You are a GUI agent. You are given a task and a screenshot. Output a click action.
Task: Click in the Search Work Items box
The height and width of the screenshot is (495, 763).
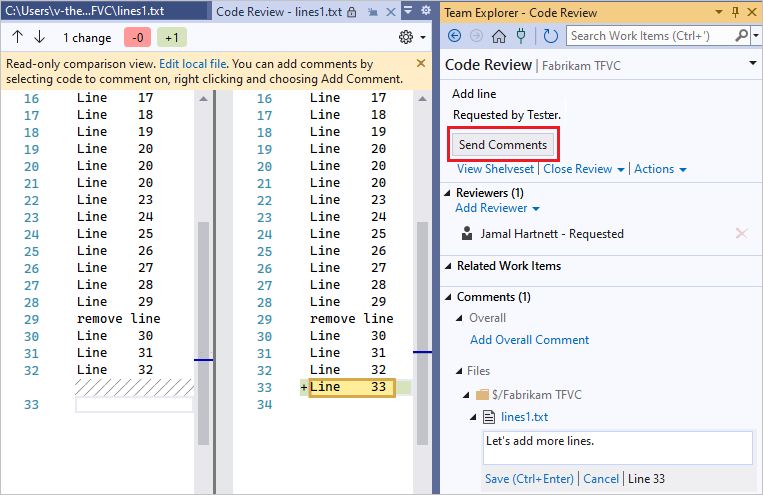653,36
